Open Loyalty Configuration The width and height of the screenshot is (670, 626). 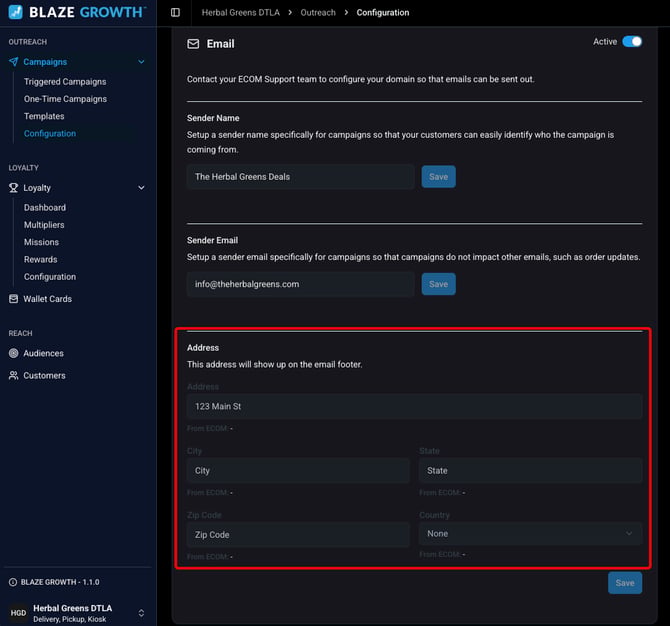click(x=50, y=277)
